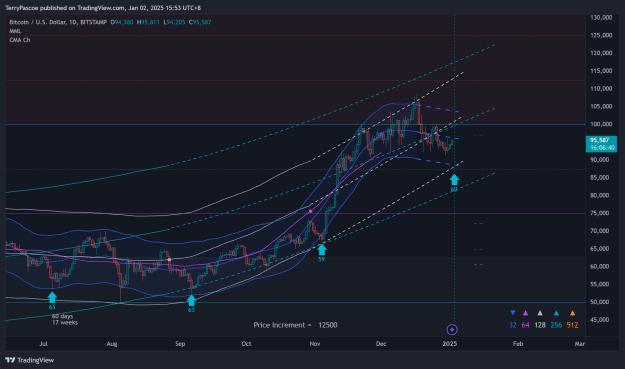
Task: Click the Sep label on time axis
Action: click(x=180, y=343)
